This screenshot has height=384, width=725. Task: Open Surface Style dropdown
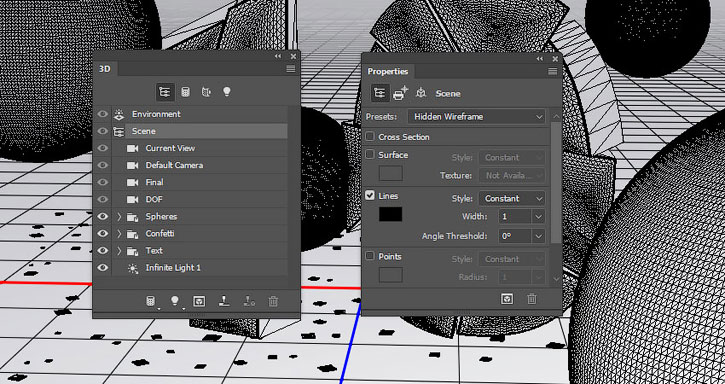[512, 158]
